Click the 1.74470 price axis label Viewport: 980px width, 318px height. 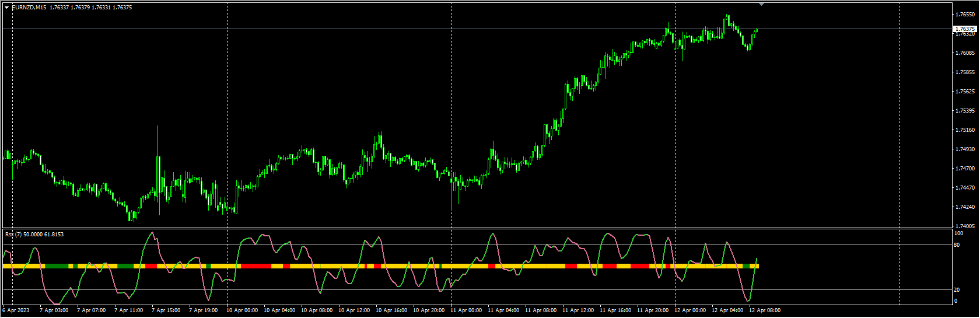(x=965, y=188)
